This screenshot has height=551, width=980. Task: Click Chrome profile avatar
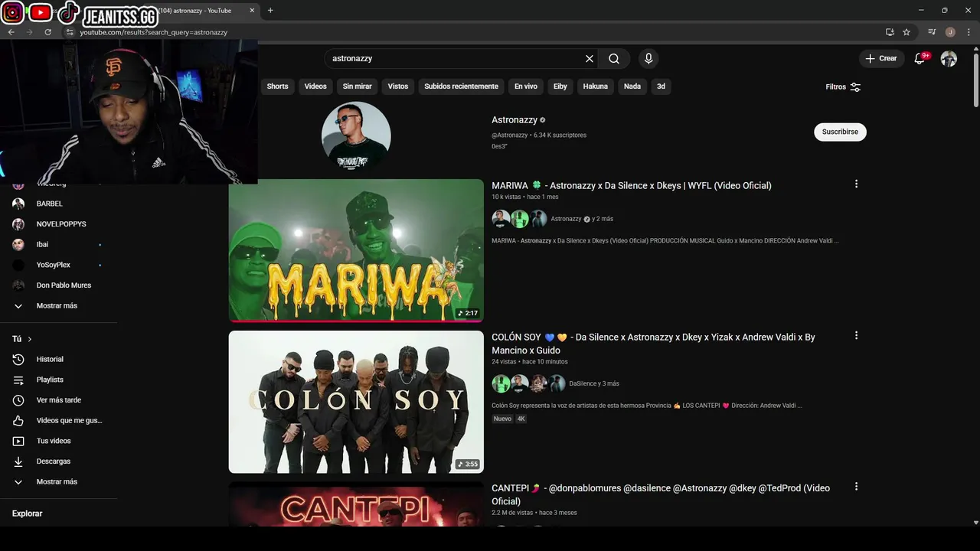pos(950,32)
